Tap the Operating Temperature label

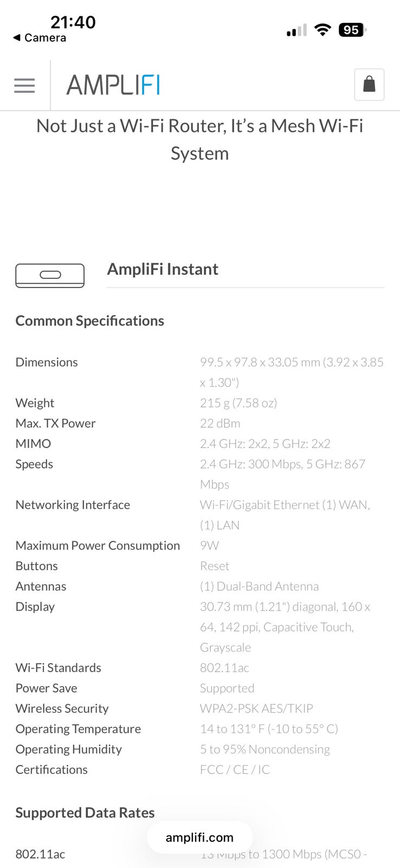click(78, 729)
